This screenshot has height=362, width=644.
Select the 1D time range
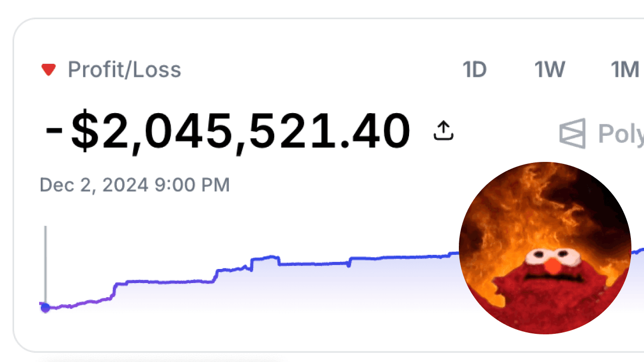click(474, 70)
